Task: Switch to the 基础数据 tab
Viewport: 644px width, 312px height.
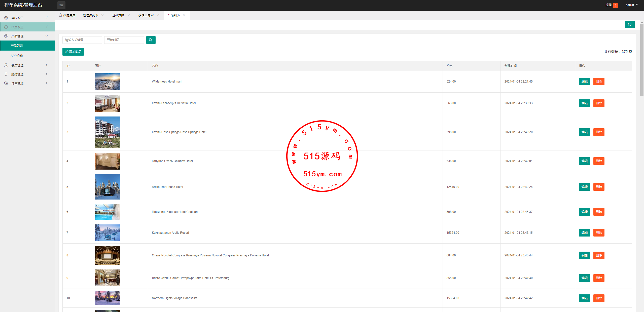Action: coord(118,15)
